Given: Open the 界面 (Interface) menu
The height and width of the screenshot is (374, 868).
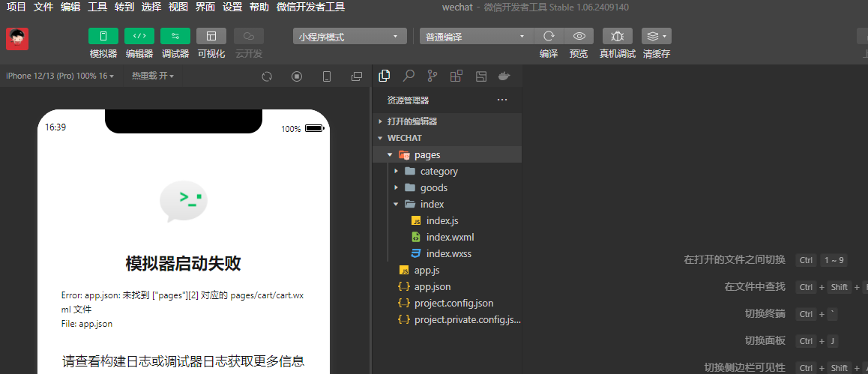Looking at the screenshot, I should point(205,7).
